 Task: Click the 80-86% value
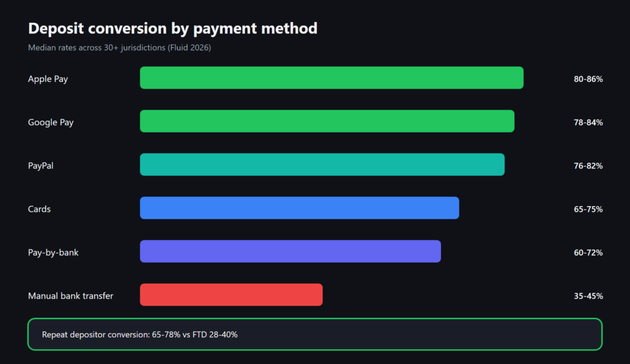point(588,79)
